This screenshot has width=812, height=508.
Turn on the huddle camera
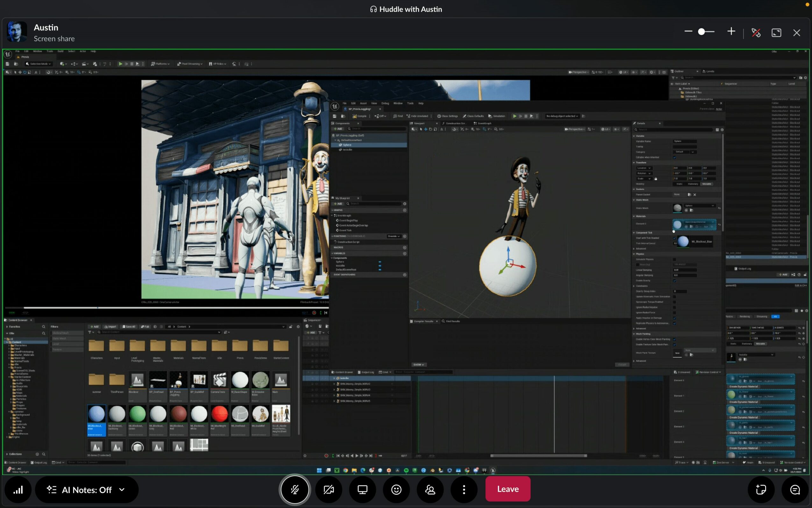pyautogui.click(x=329, y=490)
